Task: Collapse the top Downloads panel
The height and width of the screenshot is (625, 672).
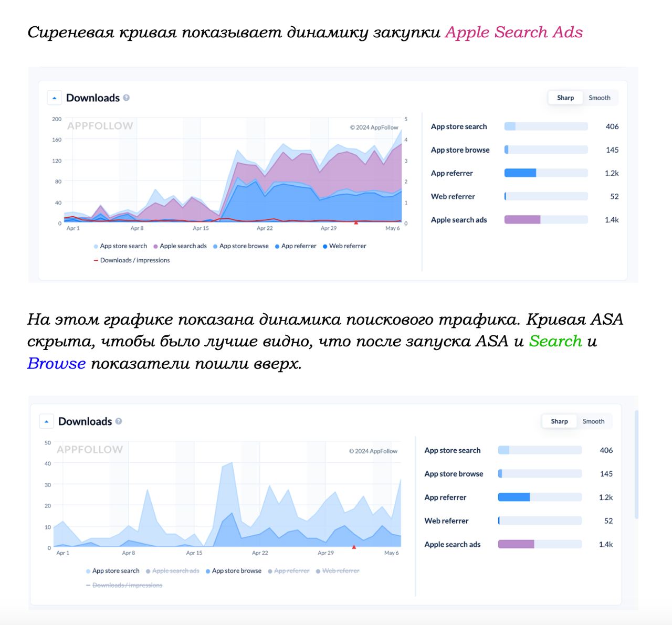Action: click(54, 98)
